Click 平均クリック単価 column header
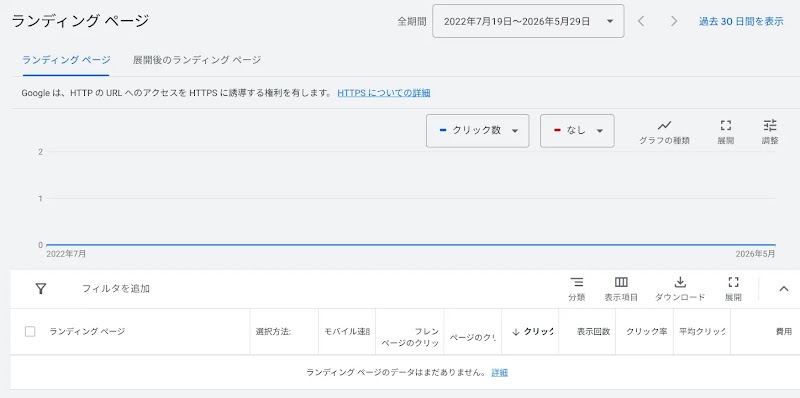 [x=702, y=332]
